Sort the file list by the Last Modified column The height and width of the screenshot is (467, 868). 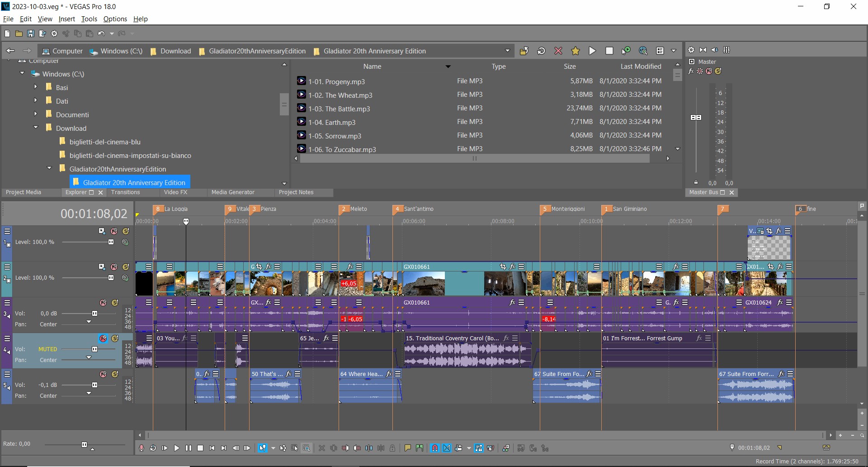pyautogui.click(x=641, y=67)
